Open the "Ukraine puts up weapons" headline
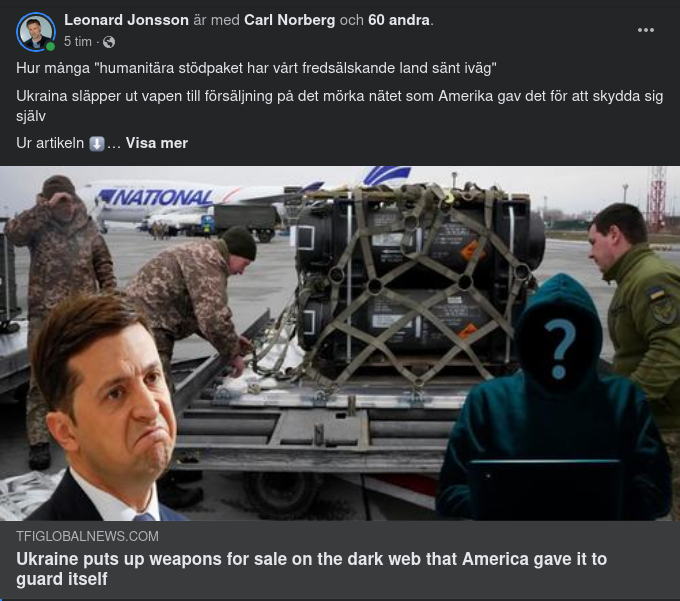The height and width of the screenshot is (601, 680). (311, 569)
